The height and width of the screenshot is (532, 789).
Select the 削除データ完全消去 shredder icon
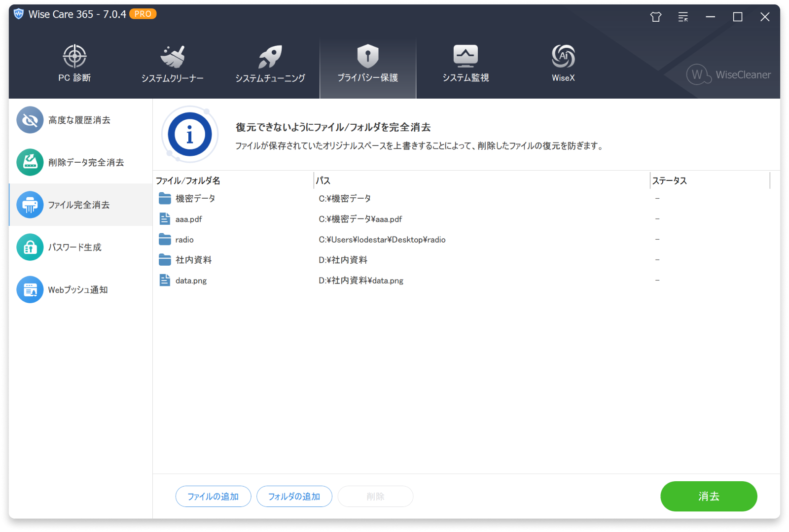[30, 162]
